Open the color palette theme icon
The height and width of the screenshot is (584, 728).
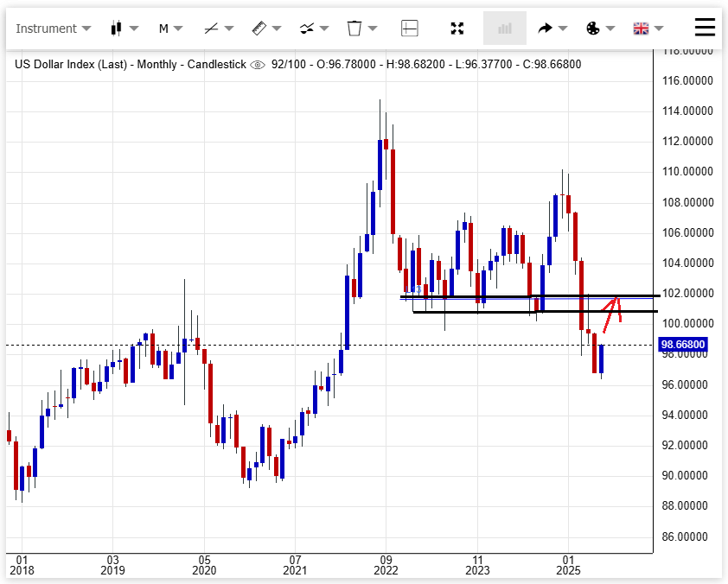[x=593, y=29]
